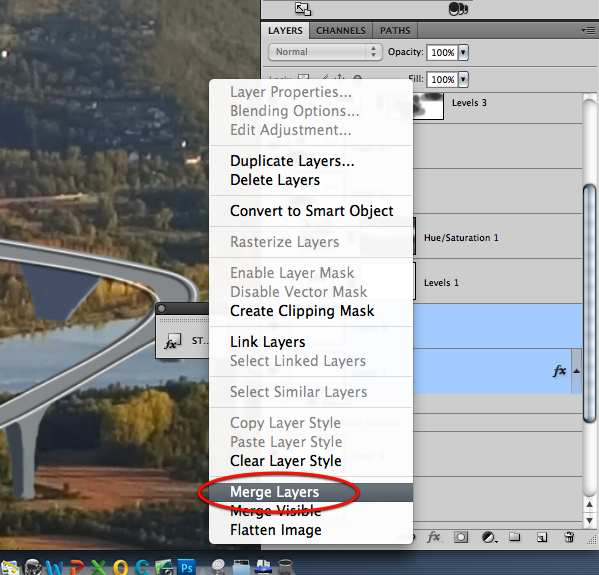Viewport: 599px width, 575px height.
Task: Select the Levels 3 adjustment layer
Action: click(x=469, y=103)
